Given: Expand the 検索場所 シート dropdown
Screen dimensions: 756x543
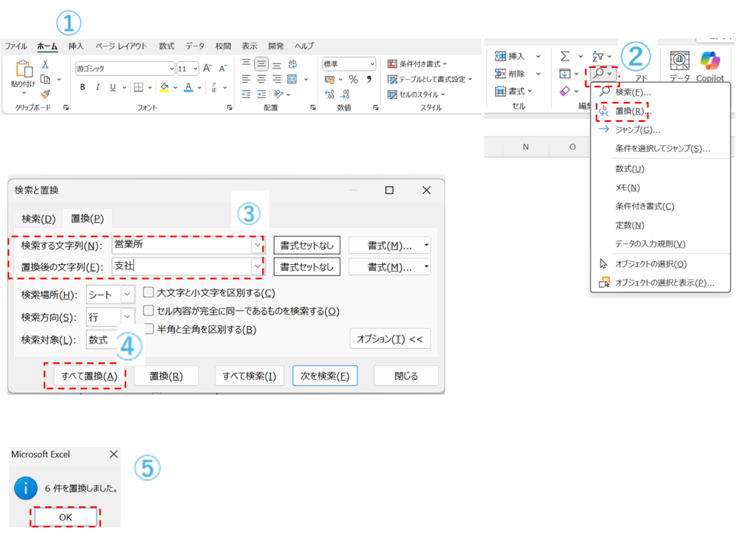Looking at the screenshot, I should [x=128, y=294].
